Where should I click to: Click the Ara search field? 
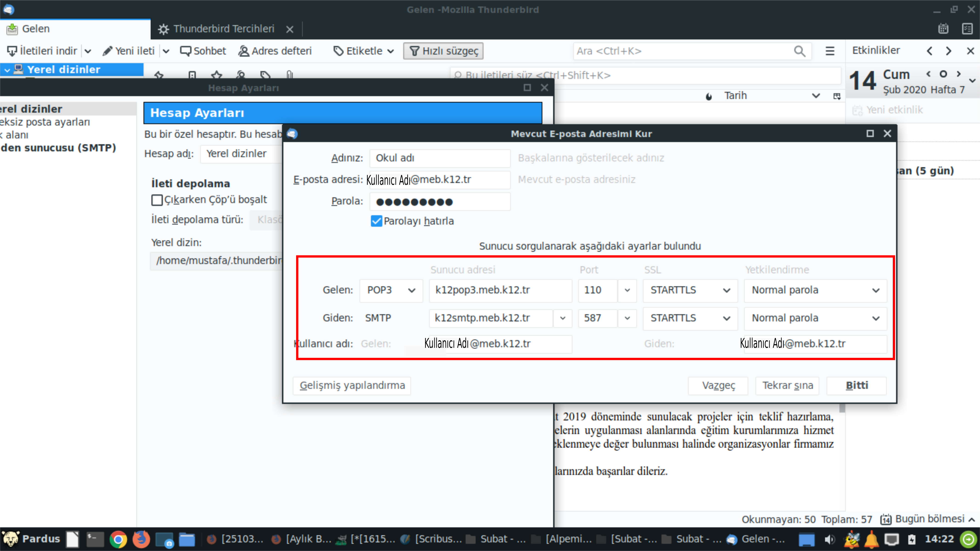coord(685,51)
